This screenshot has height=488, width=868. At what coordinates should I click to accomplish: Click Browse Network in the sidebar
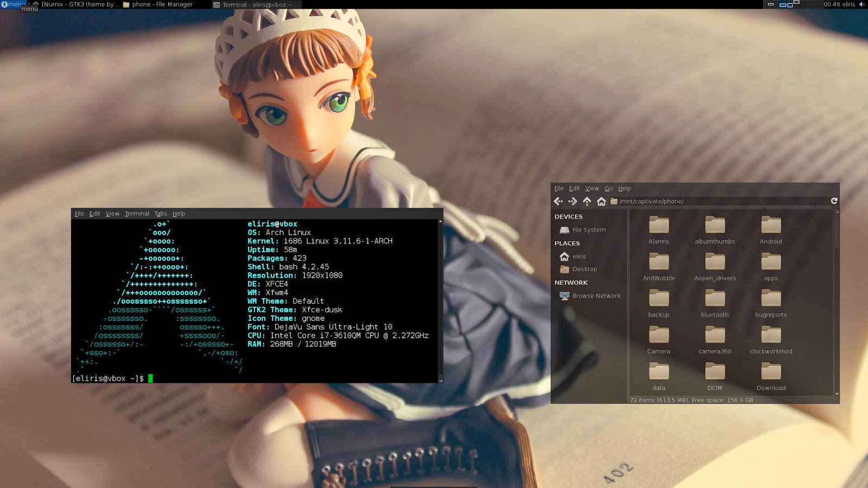tap(596, 296)
